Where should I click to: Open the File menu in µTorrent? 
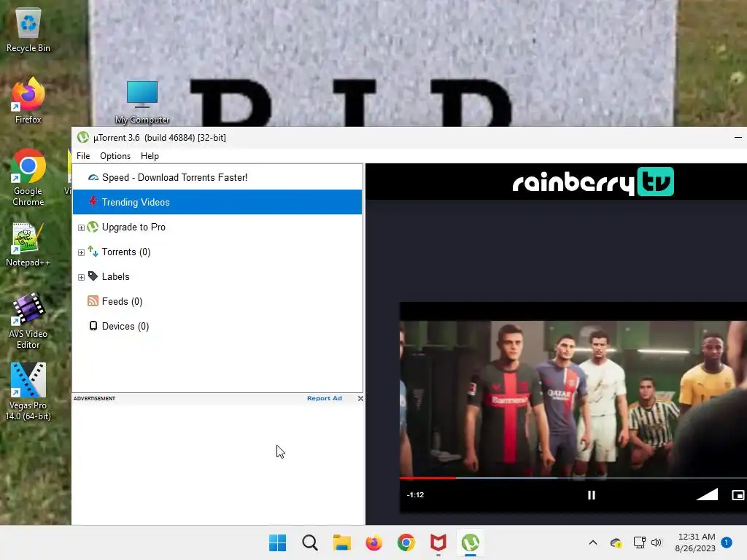tap(83, 156)
